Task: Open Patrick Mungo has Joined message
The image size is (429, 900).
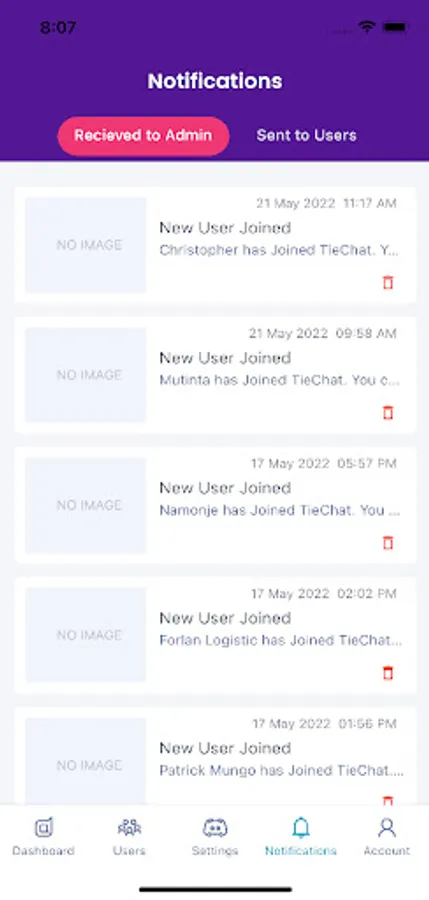Action: pyautogui.click(x=281, y=770)
